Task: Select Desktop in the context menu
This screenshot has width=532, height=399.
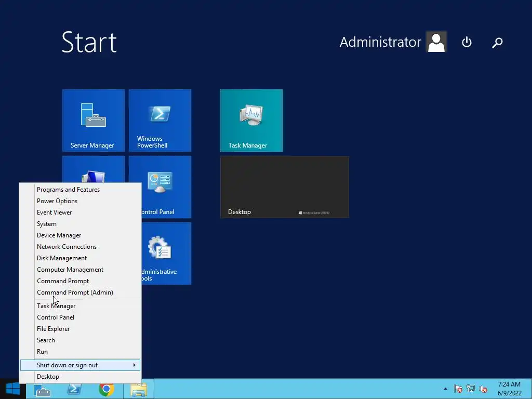Action: pyautogui.click(x=81, y=377)
